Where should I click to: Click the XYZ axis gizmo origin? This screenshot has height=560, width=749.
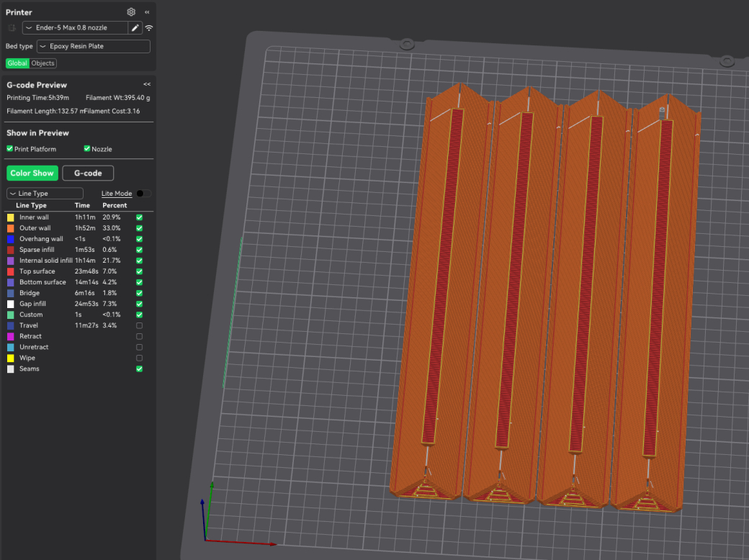tap(206, 540)
